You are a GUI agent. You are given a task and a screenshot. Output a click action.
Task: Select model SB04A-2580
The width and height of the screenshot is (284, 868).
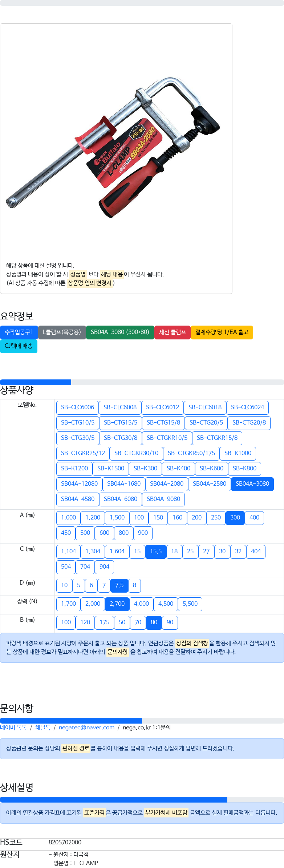[x=210, y=484]
